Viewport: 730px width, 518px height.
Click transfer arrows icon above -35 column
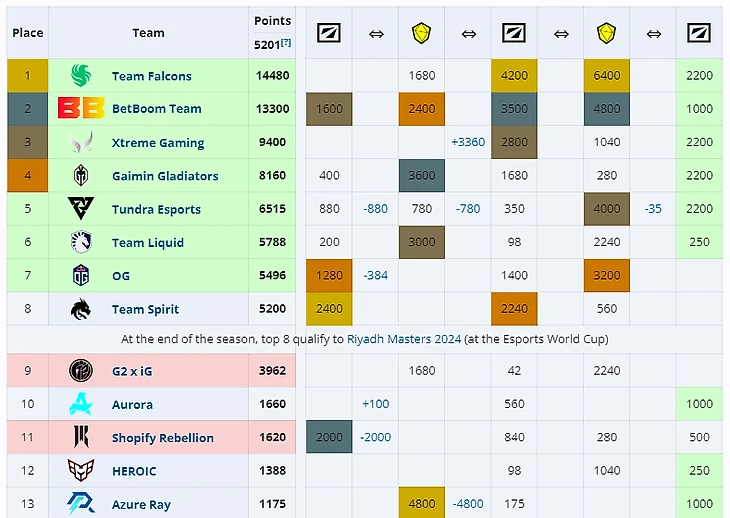[x=654, y=34]
